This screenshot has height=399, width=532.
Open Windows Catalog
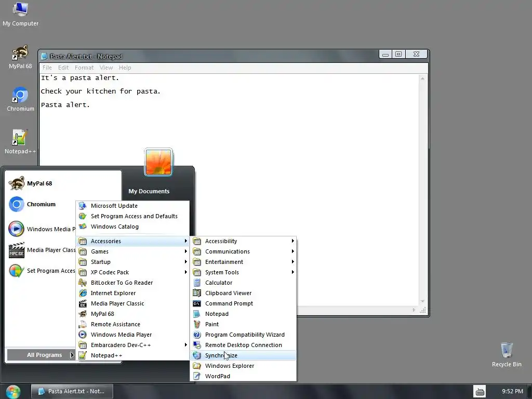(132, 227)
